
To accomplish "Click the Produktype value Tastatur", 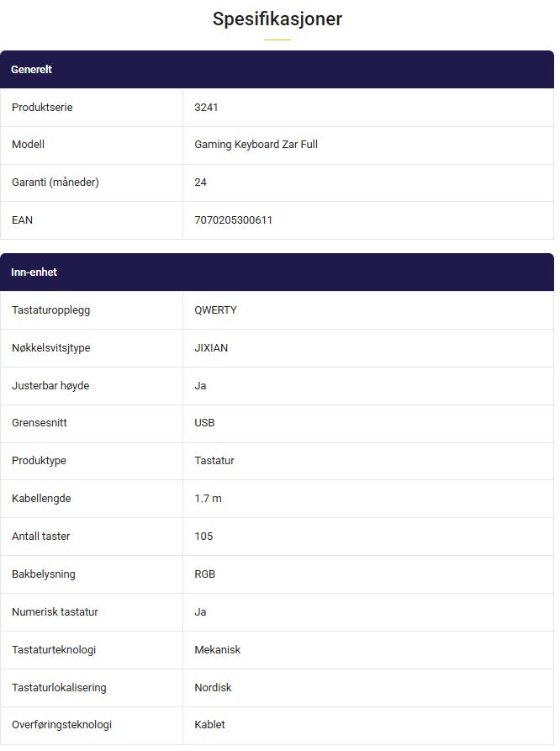I will coord(214,461).
